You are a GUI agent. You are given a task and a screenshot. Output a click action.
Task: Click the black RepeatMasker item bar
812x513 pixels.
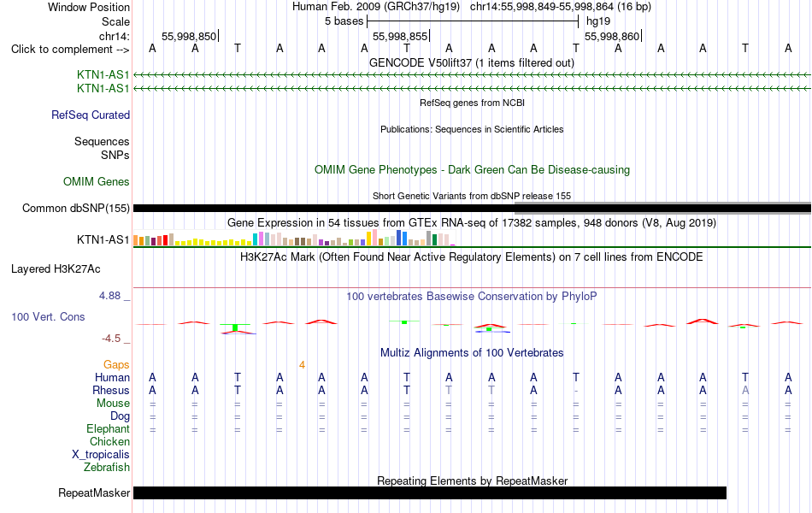430,492
